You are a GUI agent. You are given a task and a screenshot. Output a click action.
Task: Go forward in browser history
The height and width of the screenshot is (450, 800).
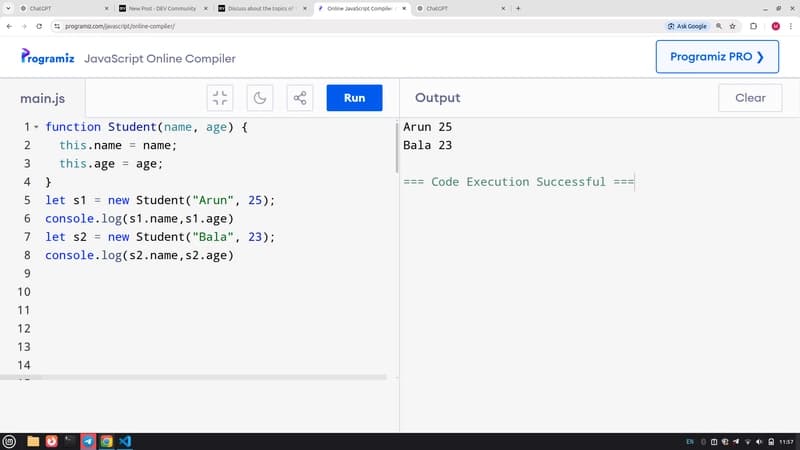point(24,26)
